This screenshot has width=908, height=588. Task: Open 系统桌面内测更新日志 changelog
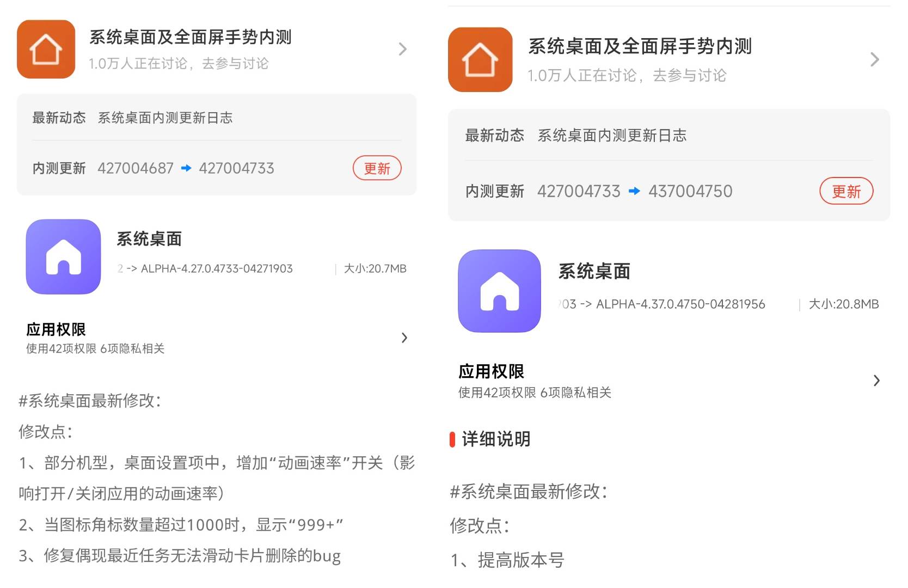[x=165, y=117]
